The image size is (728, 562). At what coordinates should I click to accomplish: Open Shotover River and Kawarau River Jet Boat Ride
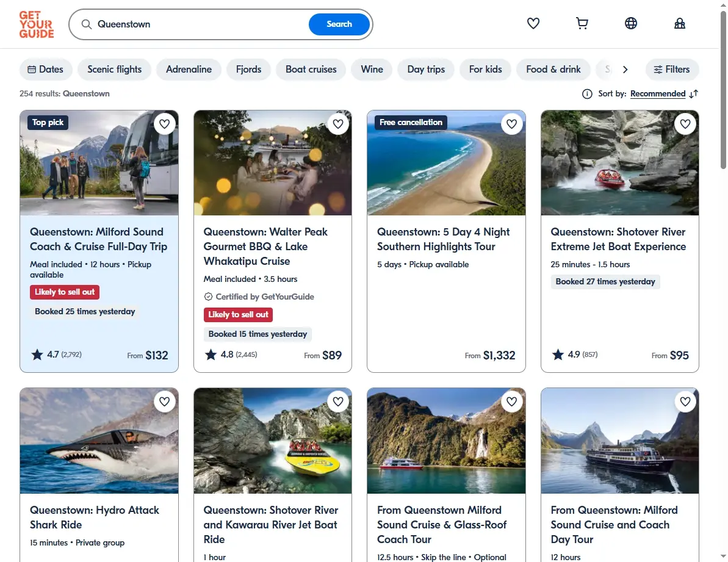click(x=271, y=525)
